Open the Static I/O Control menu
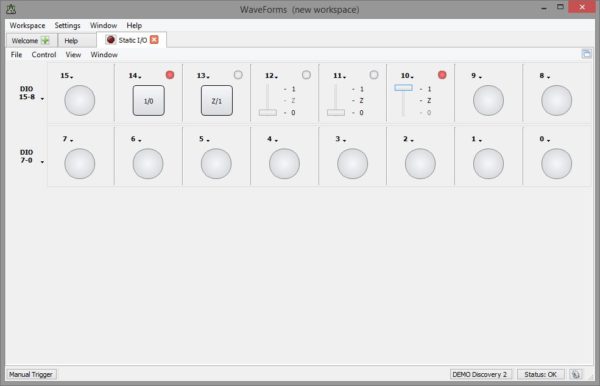 click(x=44, y=54)
